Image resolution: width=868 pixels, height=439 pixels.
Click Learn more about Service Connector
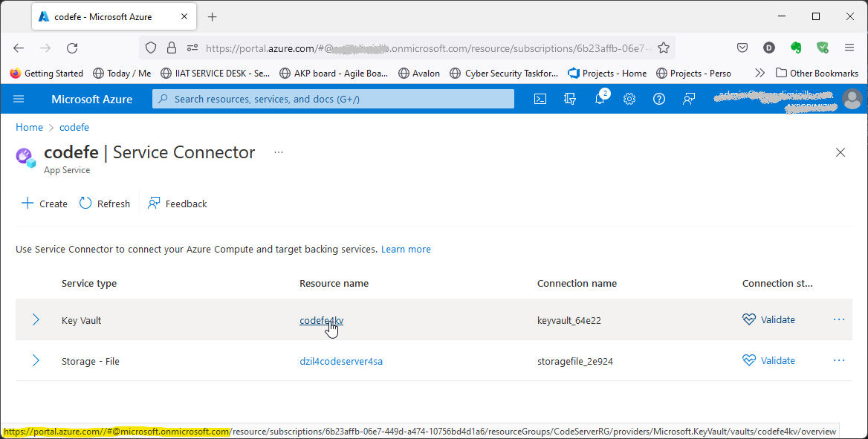[406, 249]
